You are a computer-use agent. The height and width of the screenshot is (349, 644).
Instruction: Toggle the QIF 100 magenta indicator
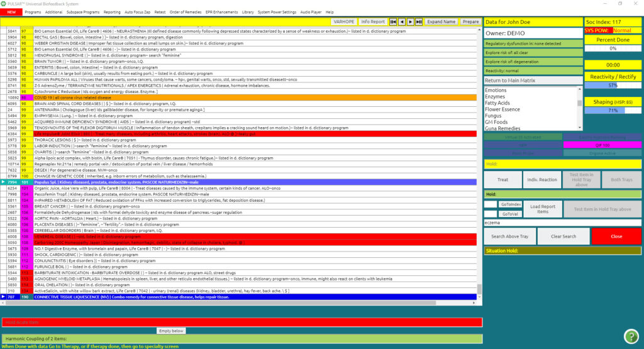(x=602, y=145)
